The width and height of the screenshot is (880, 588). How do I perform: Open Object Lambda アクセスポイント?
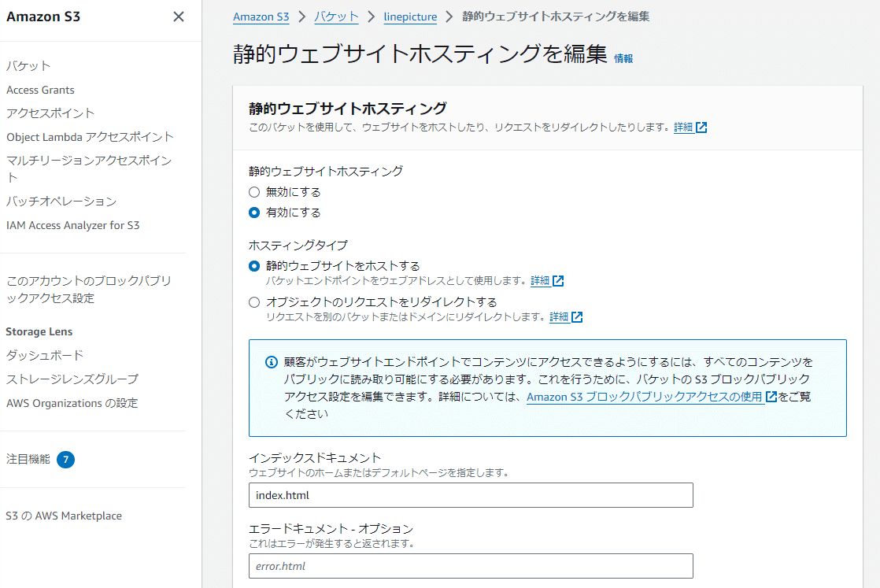coord(90,137)
